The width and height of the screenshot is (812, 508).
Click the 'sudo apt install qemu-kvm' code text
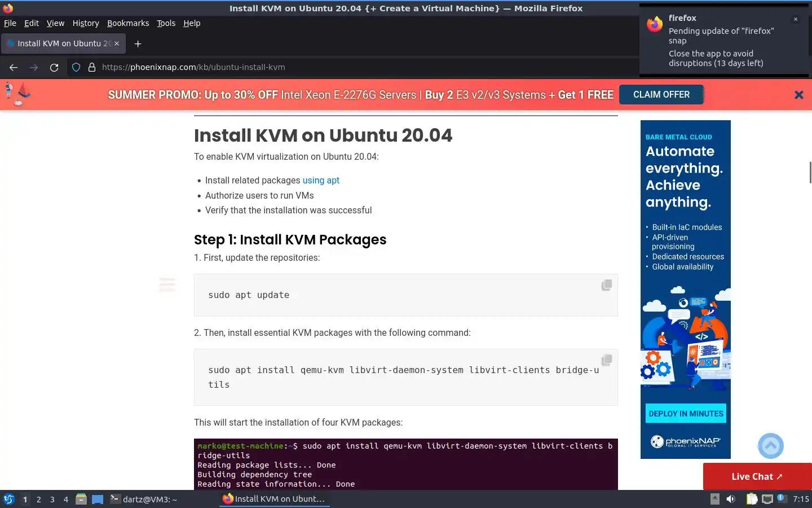pyautogui.click(x=403, y=377)
